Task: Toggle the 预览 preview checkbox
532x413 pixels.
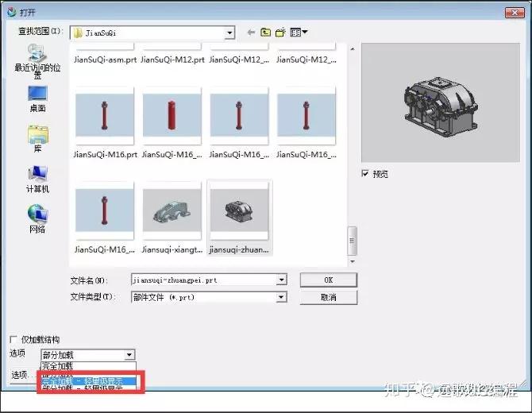Action: (365, 174)
